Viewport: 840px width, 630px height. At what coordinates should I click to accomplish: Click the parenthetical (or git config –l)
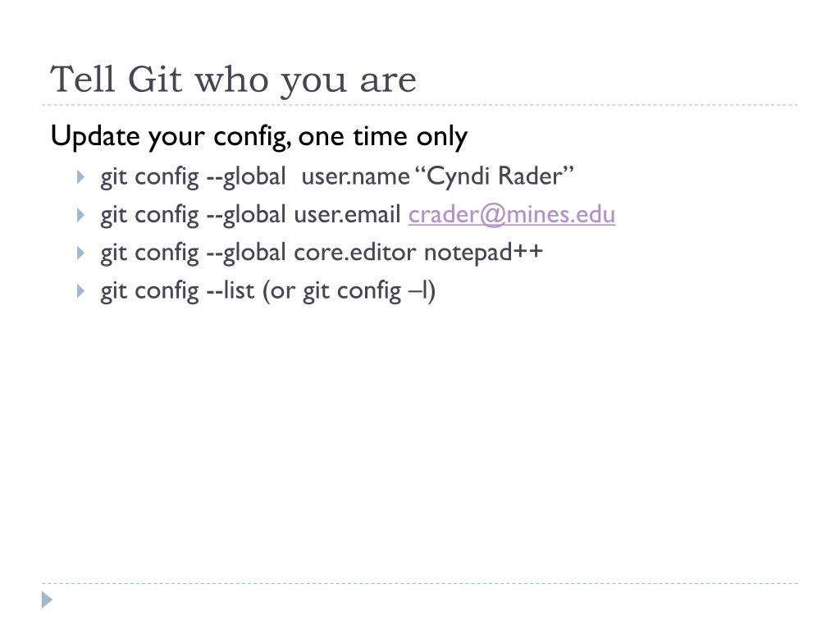click(349, 291)
